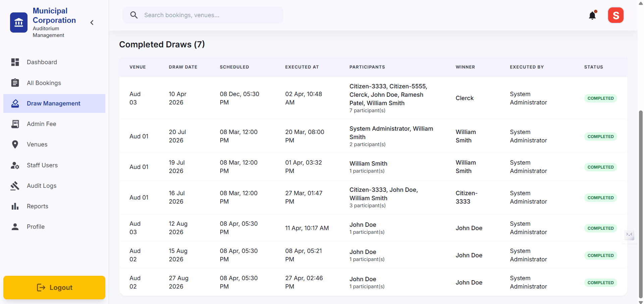Focus the Search bookings, venues field
The width and height of the screenshot is (644, 304).
coord(203,15)
